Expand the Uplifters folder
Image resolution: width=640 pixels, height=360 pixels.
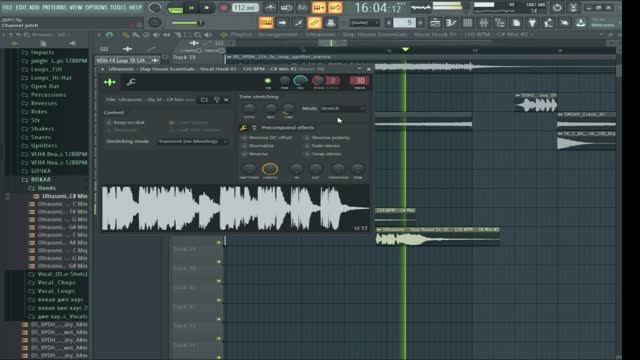44,146
